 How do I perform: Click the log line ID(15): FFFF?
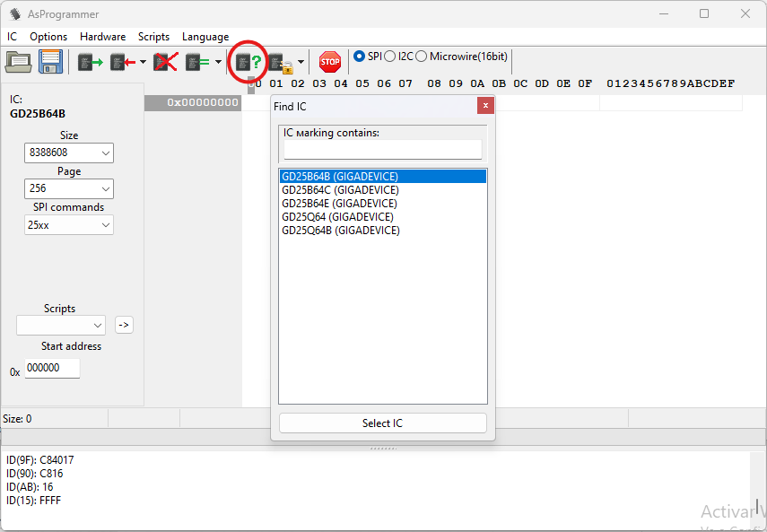34,501
